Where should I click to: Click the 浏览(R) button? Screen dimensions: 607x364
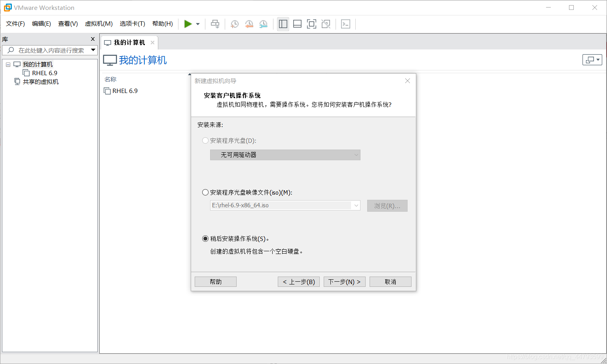coord(387,205)
